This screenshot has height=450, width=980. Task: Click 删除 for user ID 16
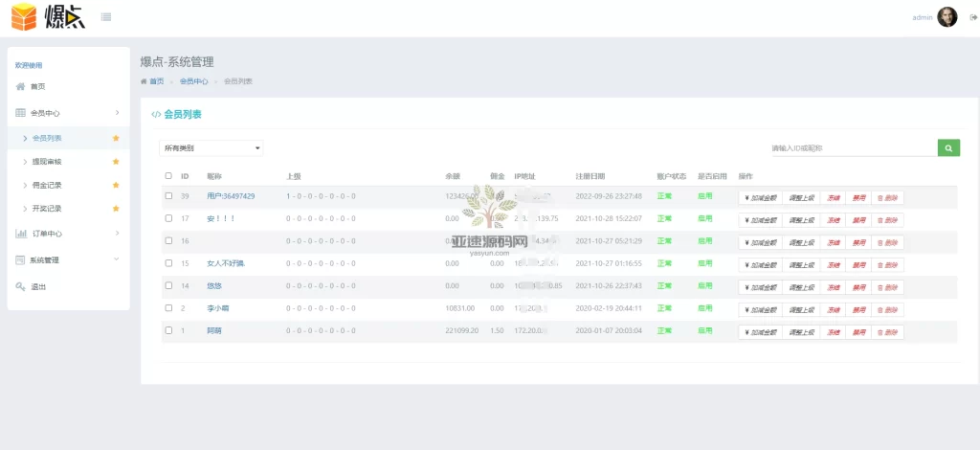[887, 242]
